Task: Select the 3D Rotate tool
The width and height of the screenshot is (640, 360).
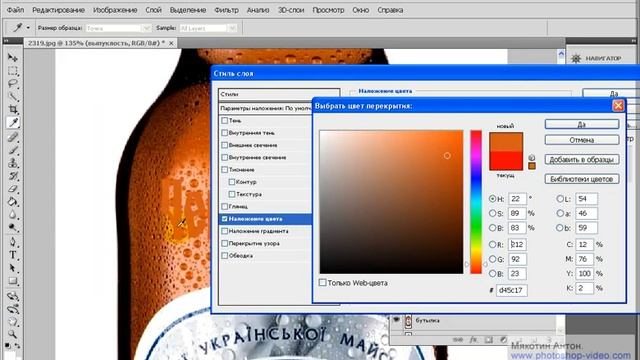Action: [13, 296]
